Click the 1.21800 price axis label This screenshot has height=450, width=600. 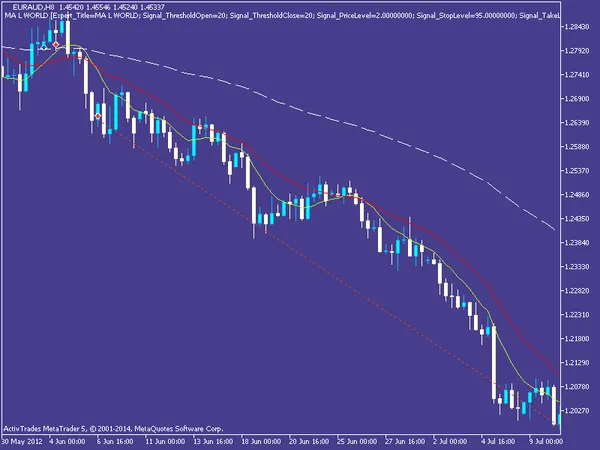577,339
